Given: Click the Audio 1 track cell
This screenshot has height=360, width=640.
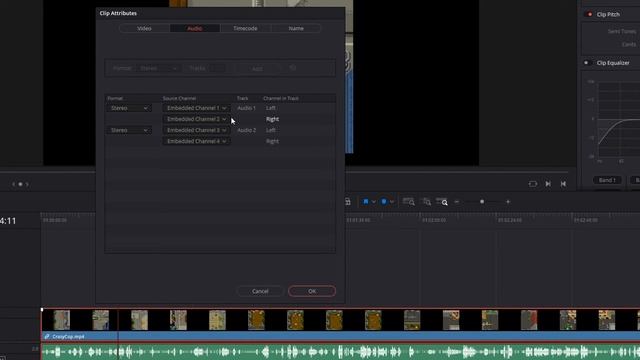Looking at the screenshot, I should (x=246, y=108).
